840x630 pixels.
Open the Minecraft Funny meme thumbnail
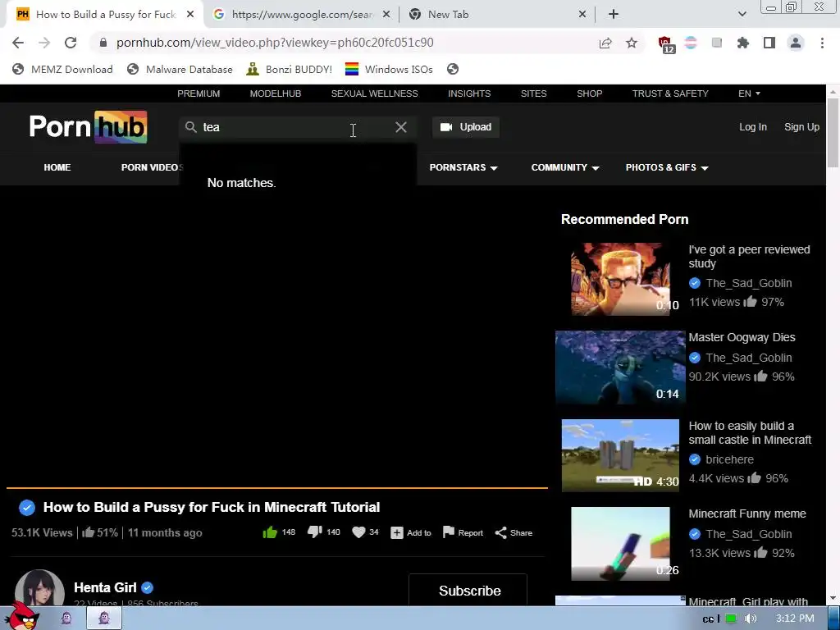620,543
